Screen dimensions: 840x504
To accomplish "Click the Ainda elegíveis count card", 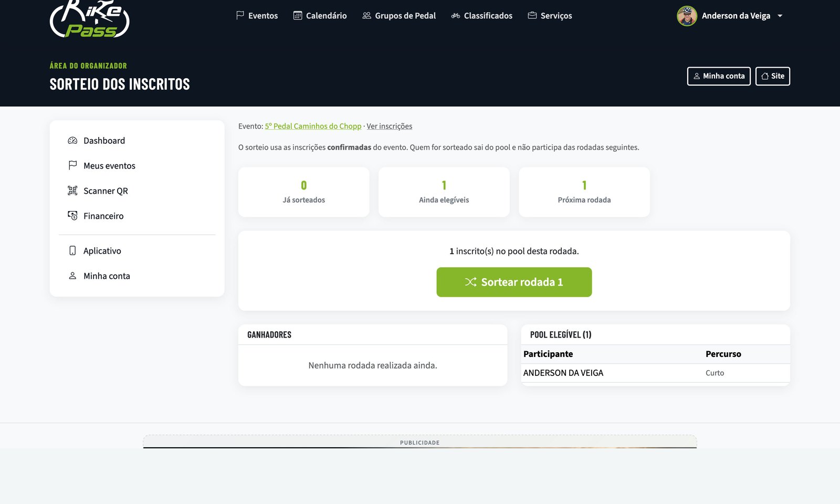I will coord(444,192).
